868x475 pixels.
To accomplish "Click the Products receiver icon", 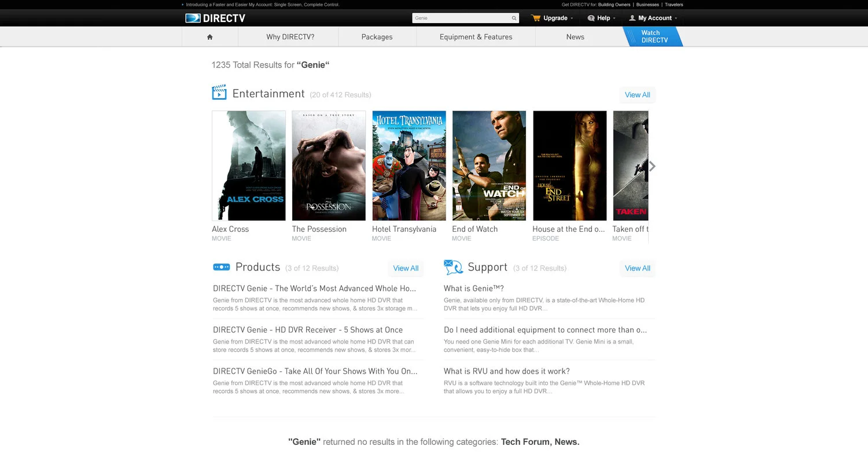I will pos(222,267).
